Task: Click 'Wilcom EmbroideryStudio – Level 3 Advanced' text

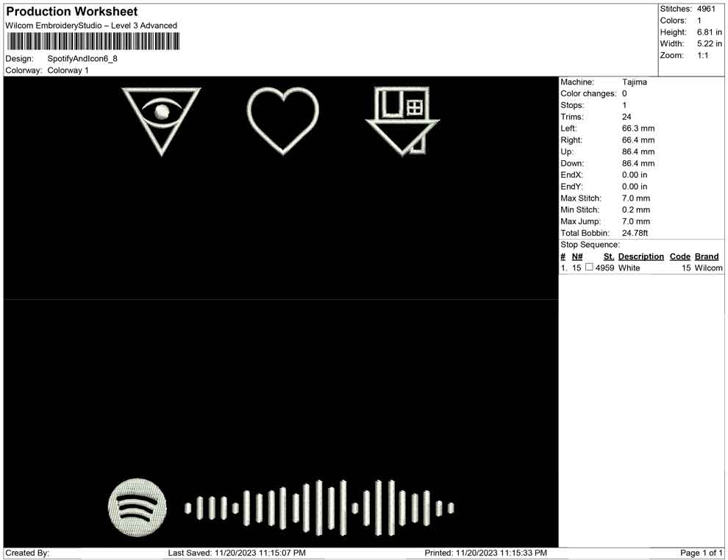Action: (x=91, y=26)
